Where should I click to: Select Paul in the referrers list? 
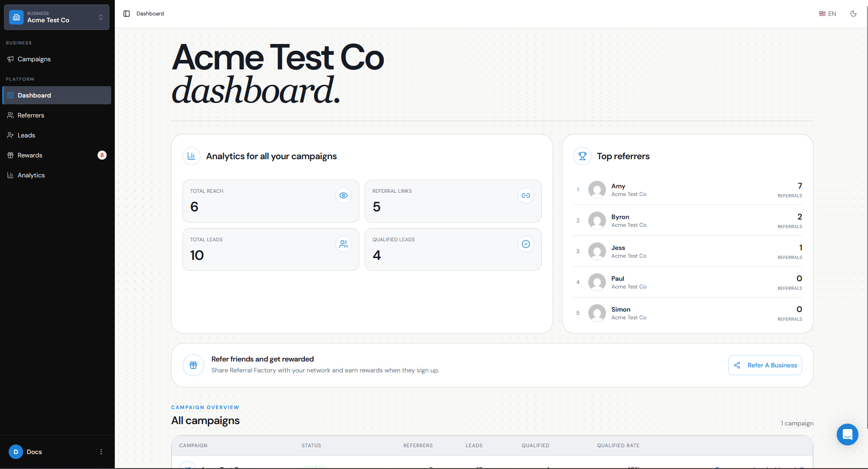688,282
